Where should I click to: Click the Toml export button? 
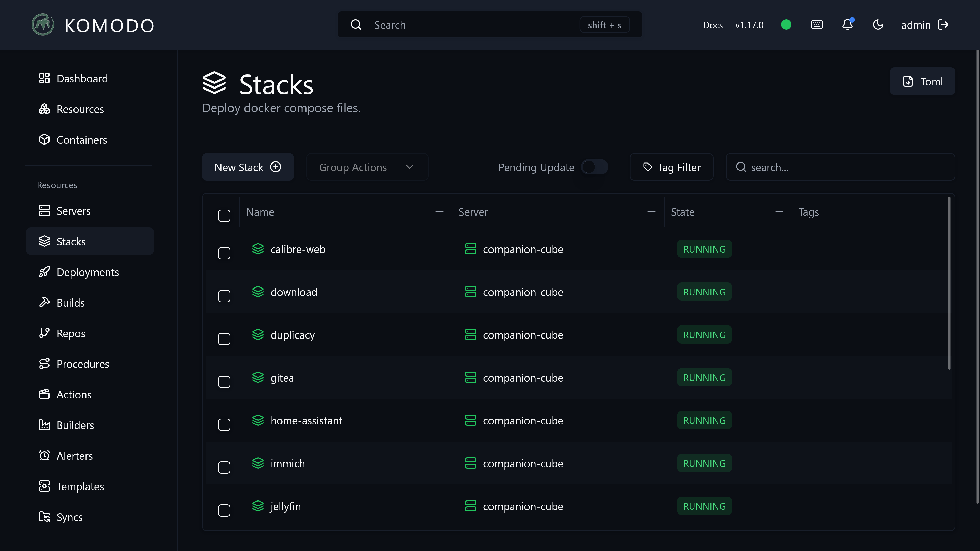[922, 81]
